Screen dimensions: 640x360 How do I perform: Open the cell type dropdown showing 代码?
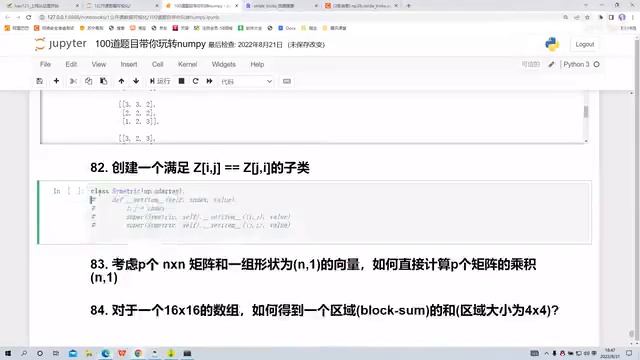[247, 82]
